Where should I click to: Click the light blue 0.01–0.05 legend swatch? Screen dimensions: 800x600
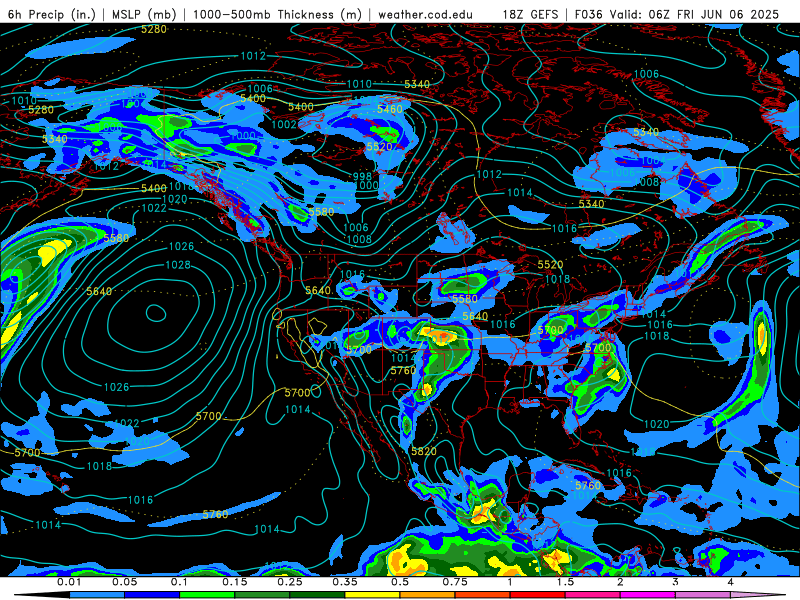96,595
